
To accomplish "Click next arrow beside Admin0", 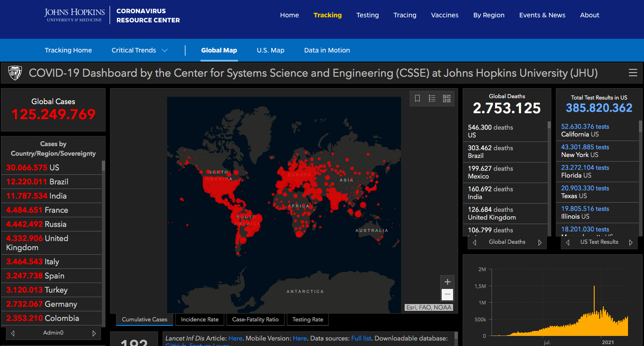I will 94,333.
